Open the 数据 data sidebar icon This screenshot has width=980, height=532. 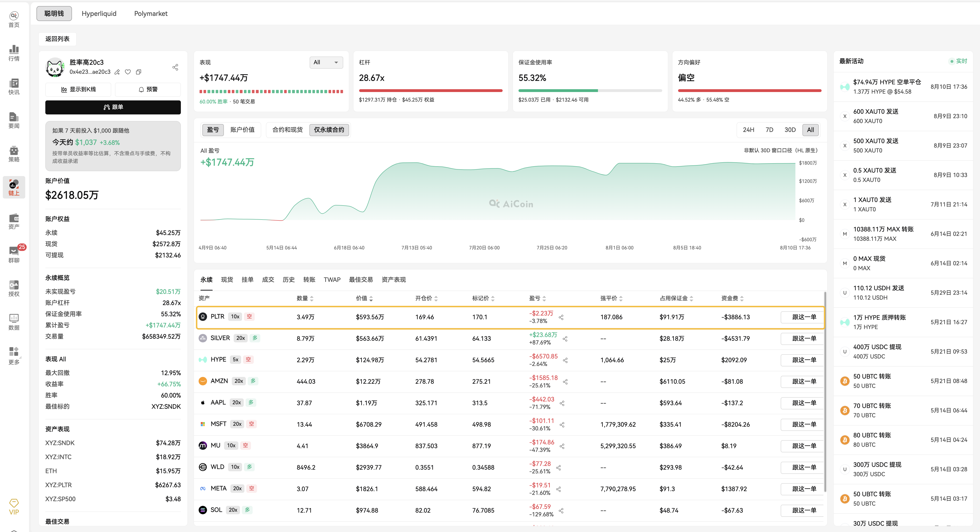pos(14,322)
